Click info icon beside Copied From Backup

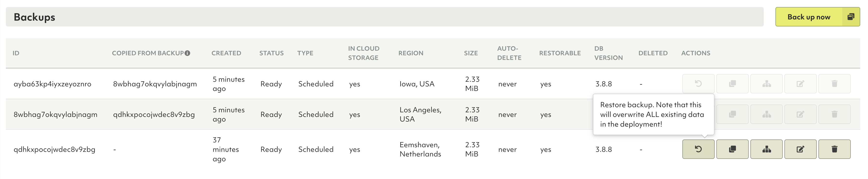click(188, 53)
